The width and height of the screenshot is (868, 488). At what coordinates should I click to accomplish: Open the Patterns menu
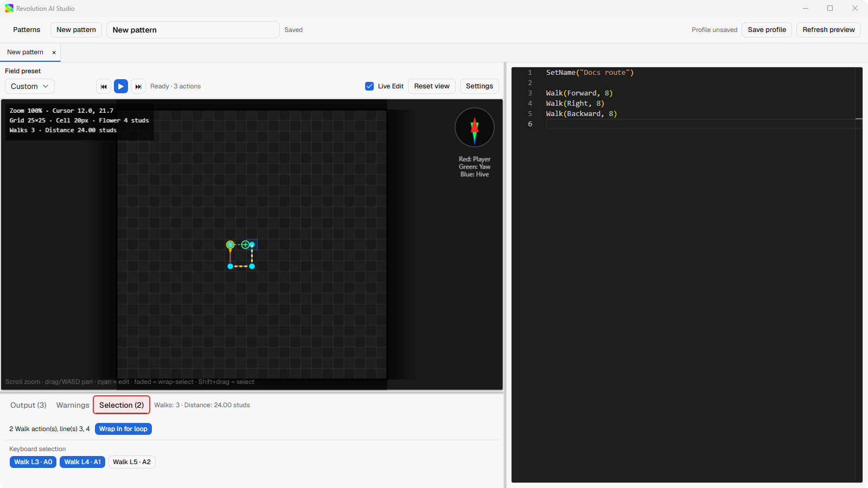pos(27,30)
